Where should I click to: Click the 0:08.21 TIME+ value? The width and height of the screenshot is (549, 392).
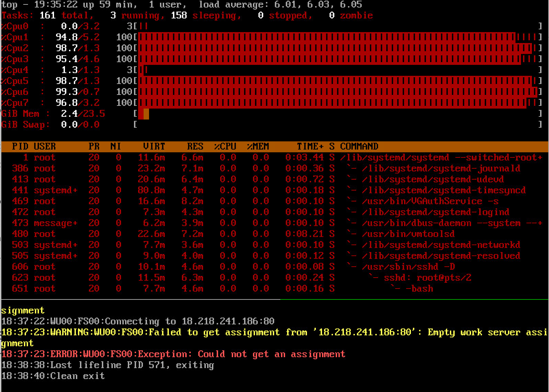305,234
